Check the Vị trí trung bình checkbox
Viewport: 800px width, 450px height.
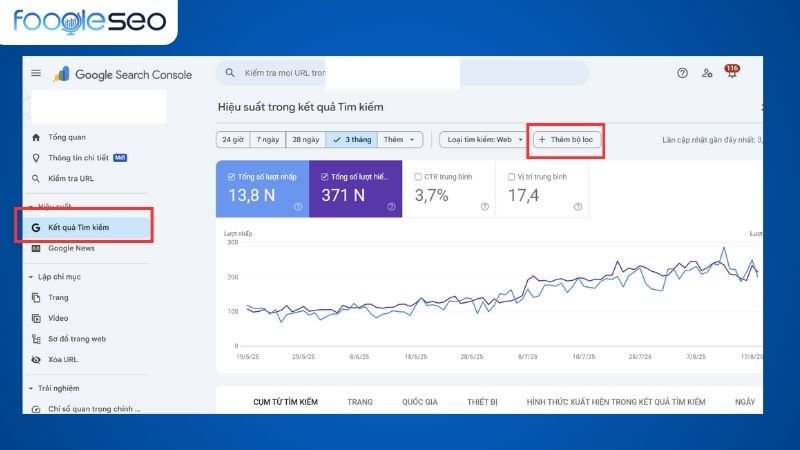click(x=511, y=177)
